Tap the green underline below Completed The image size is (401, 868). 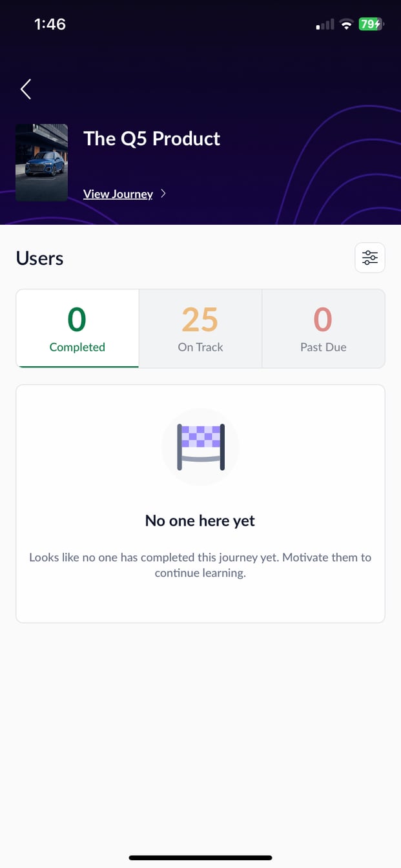pyautogui.click(x=77, y=366)
